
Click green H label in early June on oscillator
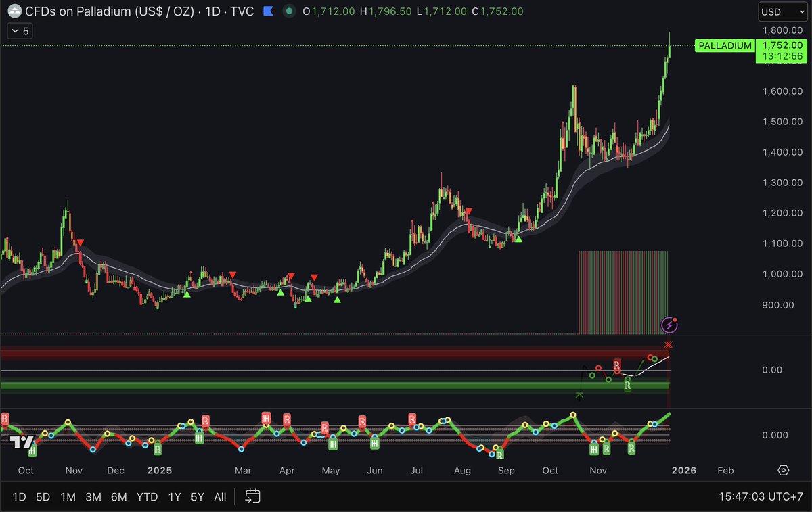click(375, 443)
